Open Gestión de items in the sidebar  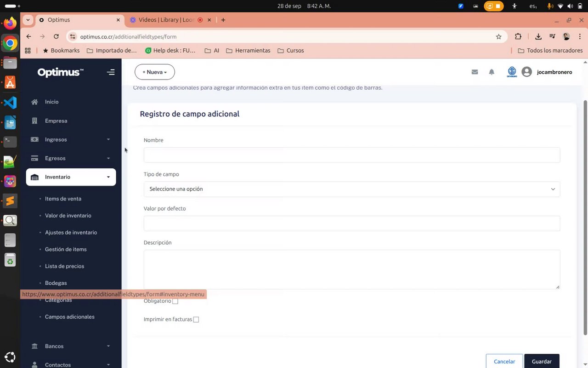click(66, 249)
